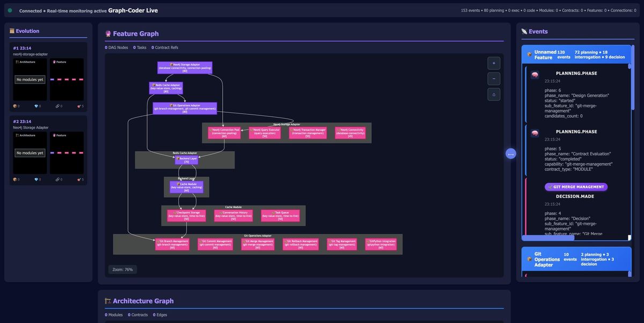Click target icon in snapshot #1
644x323 pixels.
pyautogui.click(x=79, y=106)
